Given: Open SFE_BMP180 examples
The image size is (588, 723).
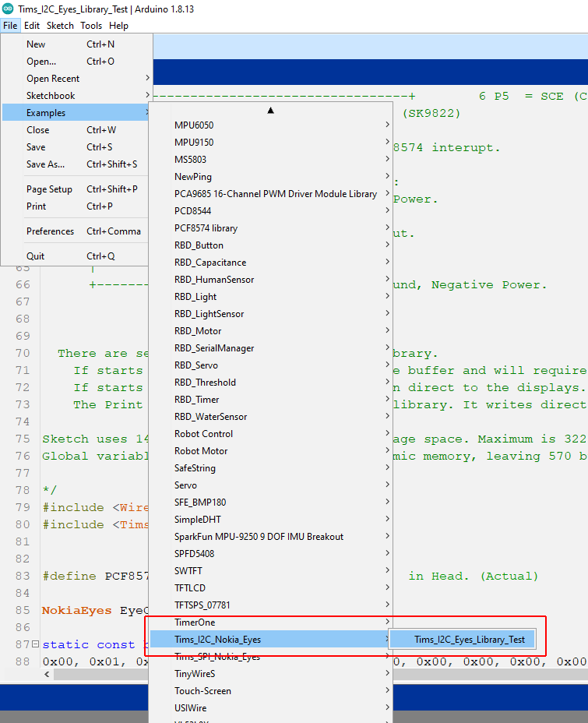Looking at the screenshot, I should click(x=270, y=503).
